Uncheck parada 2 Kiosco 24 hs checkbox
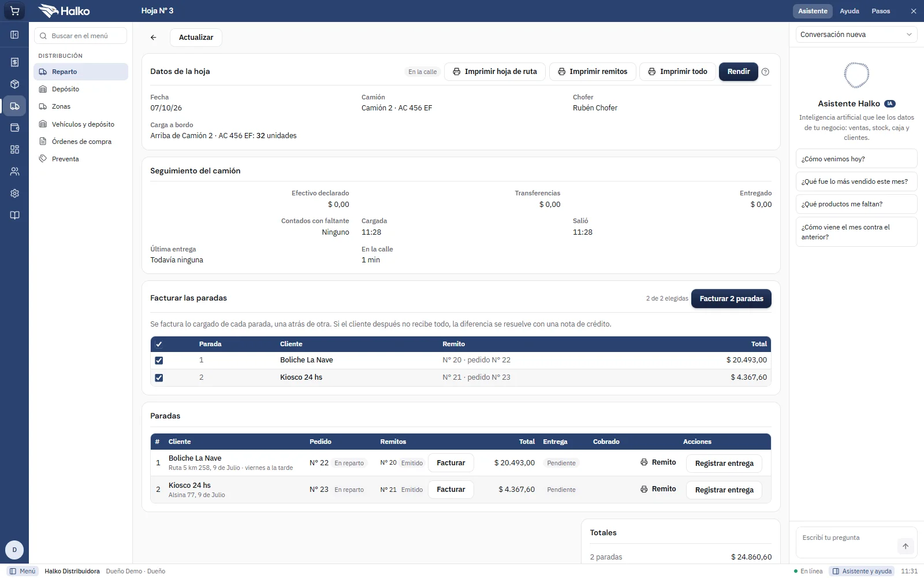 pyautogui.click(x=159, y=377)
